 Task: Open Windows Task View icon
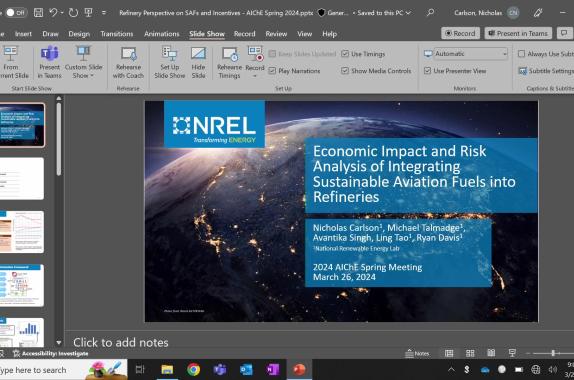click(140, 370)
